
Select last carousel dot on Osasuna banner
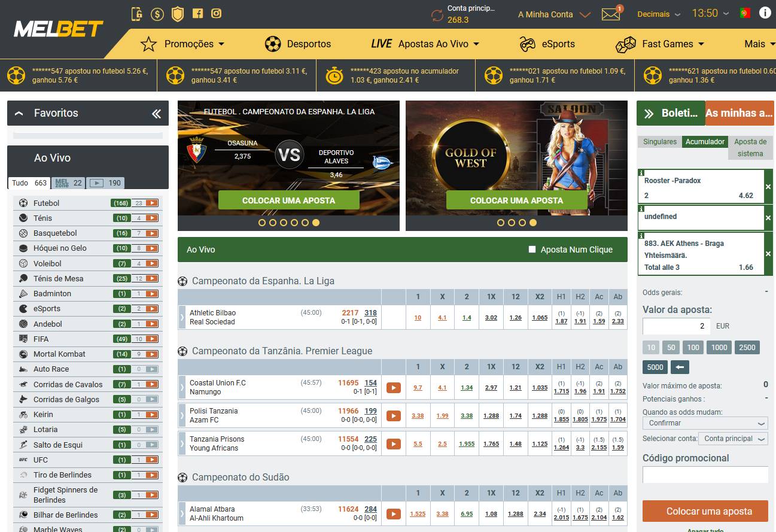click(316, 223)
